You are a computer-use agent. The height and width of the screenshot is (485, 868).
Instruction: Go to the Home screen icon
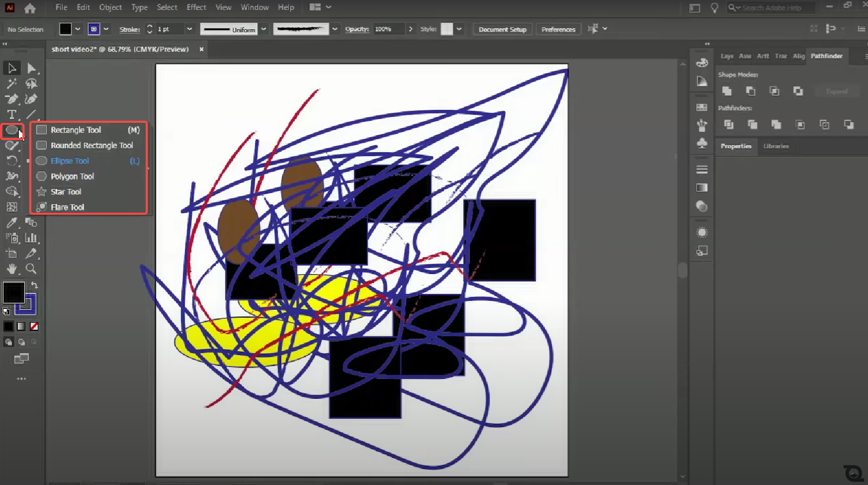[x=30, y=8]
